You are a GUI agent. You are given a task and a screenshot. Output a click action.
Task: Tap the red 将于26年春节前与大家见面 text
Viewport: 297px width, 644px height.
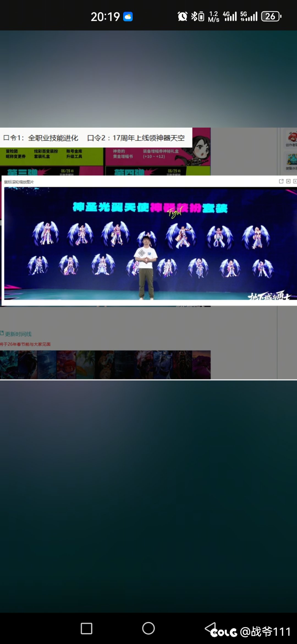25,344
